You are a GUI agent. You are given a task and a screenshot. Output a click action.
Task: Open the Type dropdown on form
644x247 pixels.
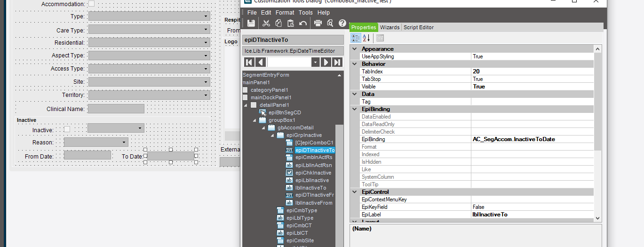click(x=206, y=16)
